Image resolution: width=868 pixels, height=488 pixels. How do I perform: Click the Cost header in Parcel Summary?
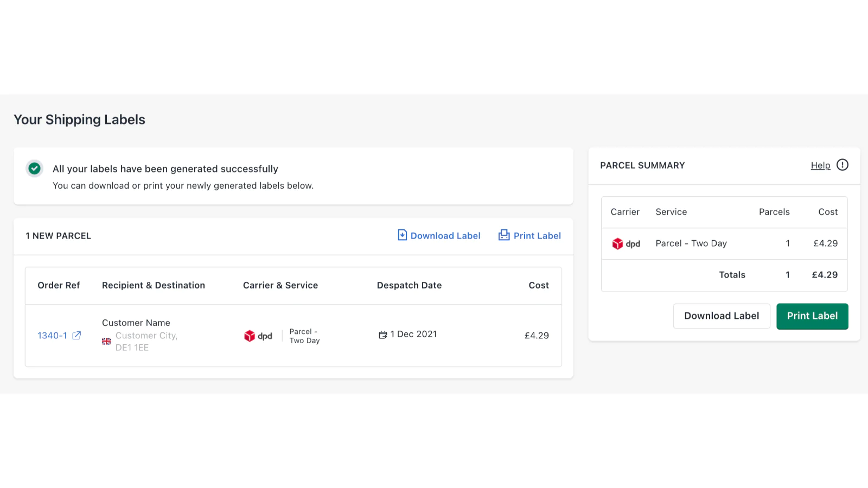828,212
